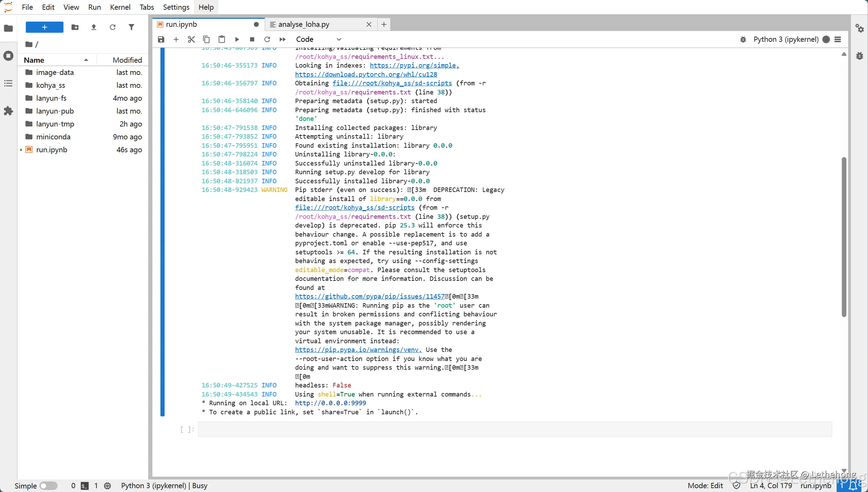
Task: Run the selected cell using the play button
Action: (237, 39)
